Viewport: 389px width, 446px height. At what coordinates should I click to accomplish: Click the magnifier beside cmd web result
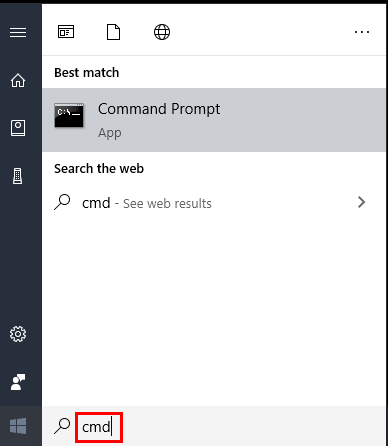tap(62, 202)
